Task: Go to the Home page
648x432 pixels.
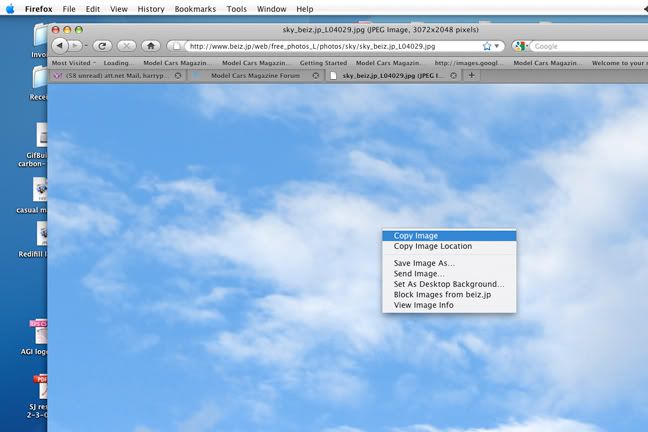Action: (151, 45)
